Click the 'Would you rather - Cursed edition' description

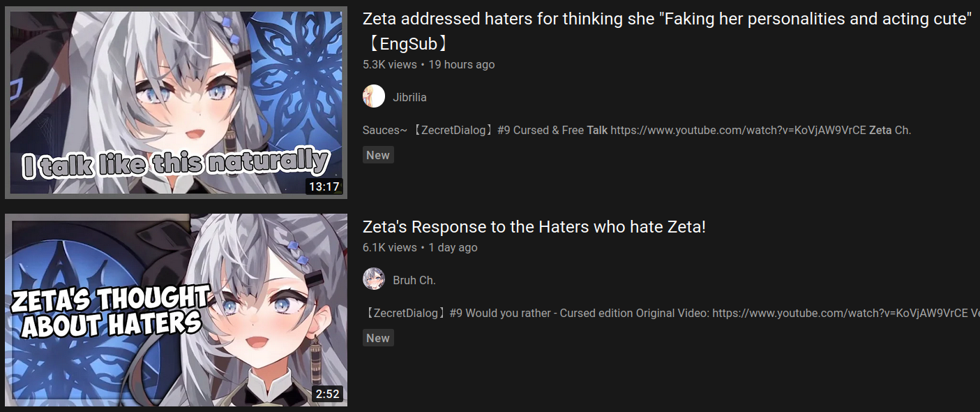tap(671, 313)
